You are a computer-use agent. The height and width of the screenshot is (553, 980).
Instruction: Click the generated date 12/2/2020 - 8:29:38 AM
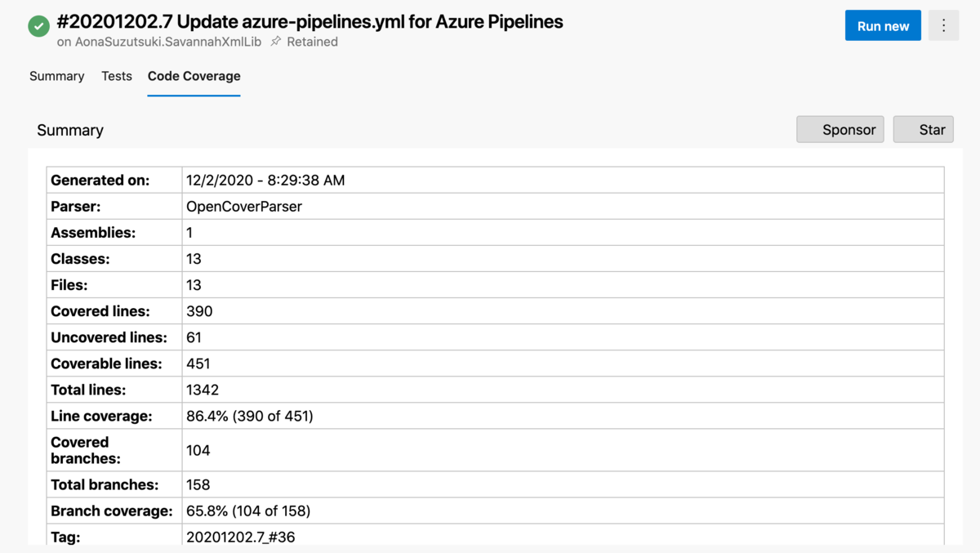click(265, 181)
